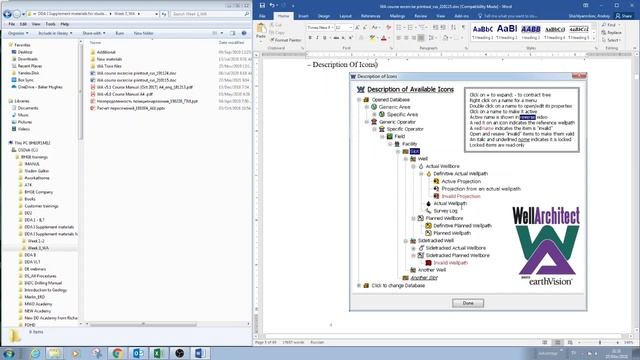The height and width of the screenshot is (360, 640).
Task: Toggle subscript formatting
Action: click(344, 38)
